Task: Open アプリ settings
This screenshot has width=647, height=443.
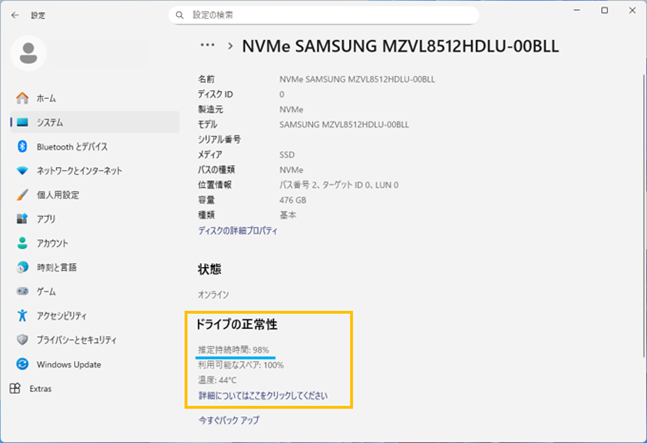Action: 95,219
